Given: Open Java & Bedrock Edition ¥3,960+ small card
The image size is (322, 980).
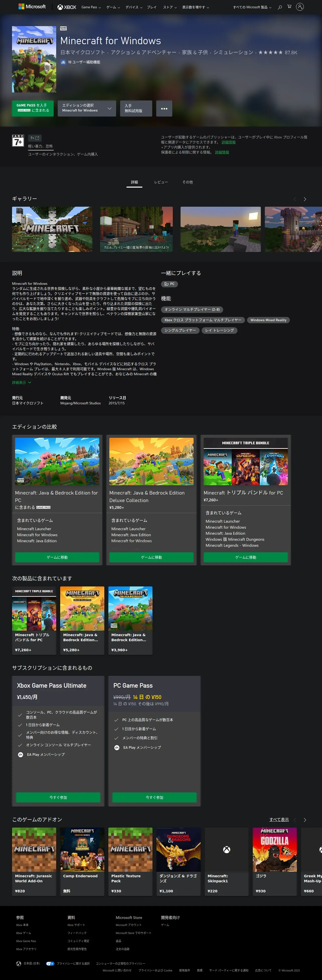Looking at the screenshot, I should point(131,620).
